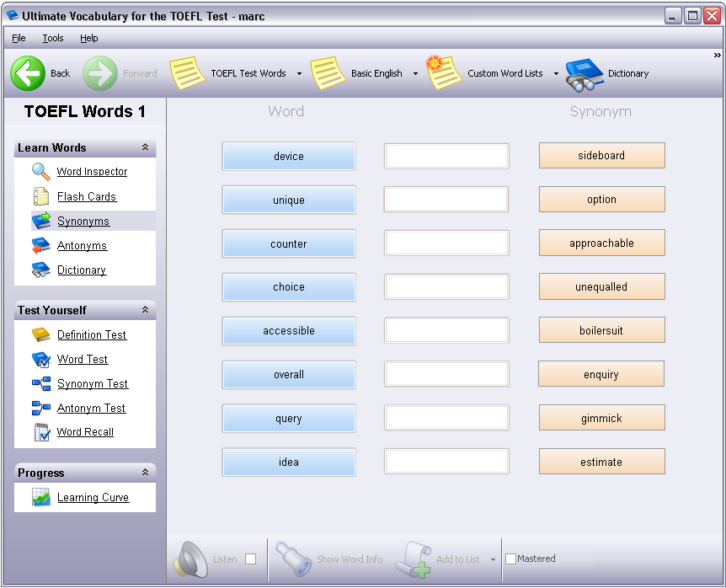Click the Listen speaker icon
Image resolution: width=726 pixels, height=588 pixels.
tap(190, 559)
